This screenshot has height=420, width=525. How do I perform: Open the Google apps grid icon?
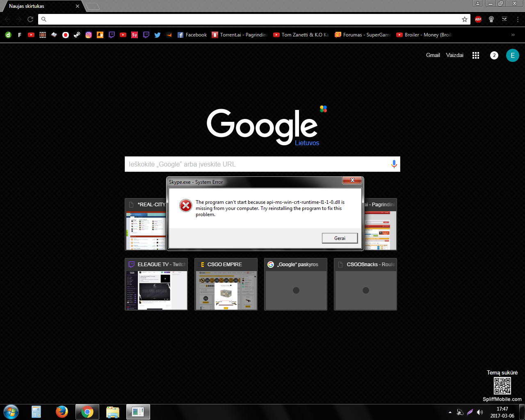(x=476, y=55)
